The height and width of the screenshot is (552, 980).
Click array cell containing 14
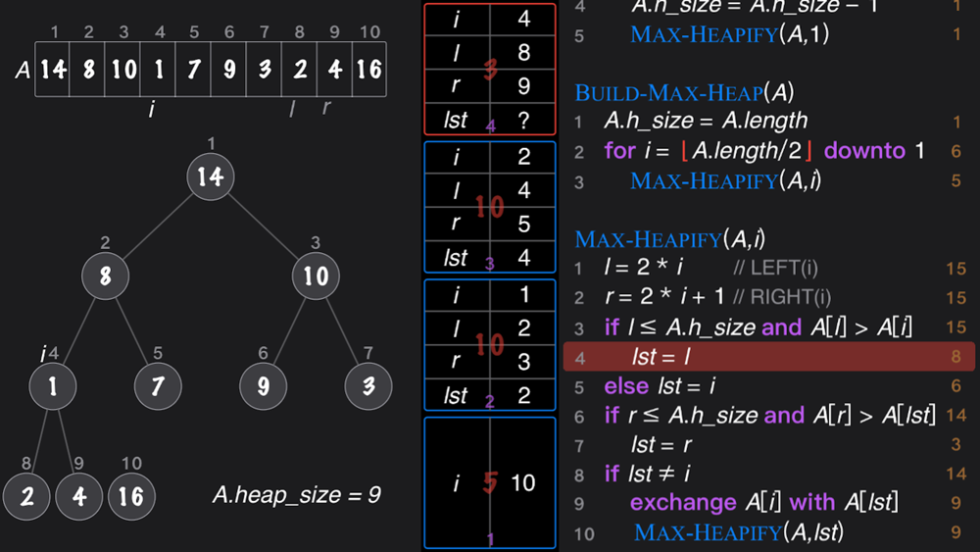pos(53,70)
